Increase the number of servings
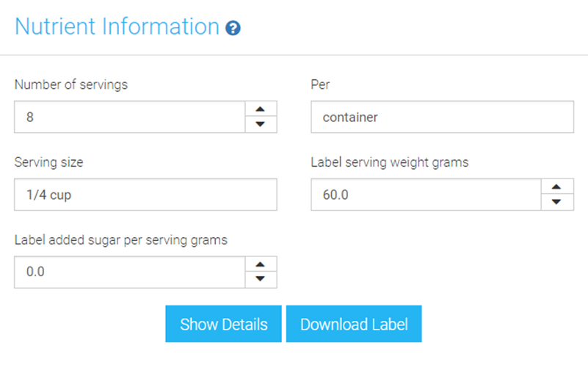 [x=260, y=109]
